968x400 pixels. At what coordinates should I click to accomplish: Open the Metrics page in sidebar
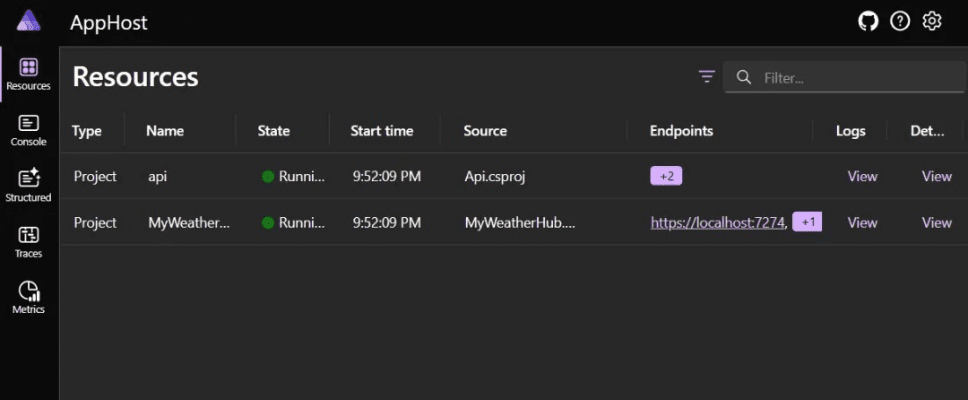28,298
